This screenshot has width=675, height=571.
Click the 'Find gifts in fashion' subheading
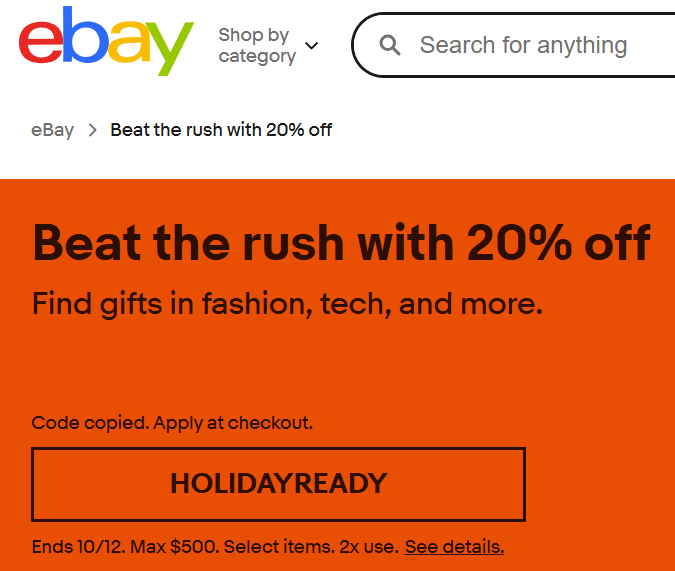[287, 303]
